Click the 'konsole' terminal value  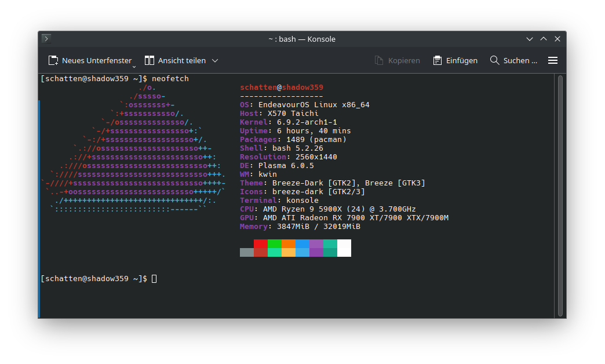click(x=302, y=201)
